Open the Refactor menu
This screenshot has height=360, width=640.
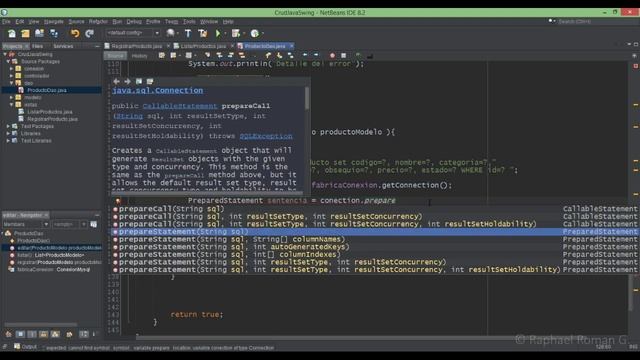coord(98,22)
